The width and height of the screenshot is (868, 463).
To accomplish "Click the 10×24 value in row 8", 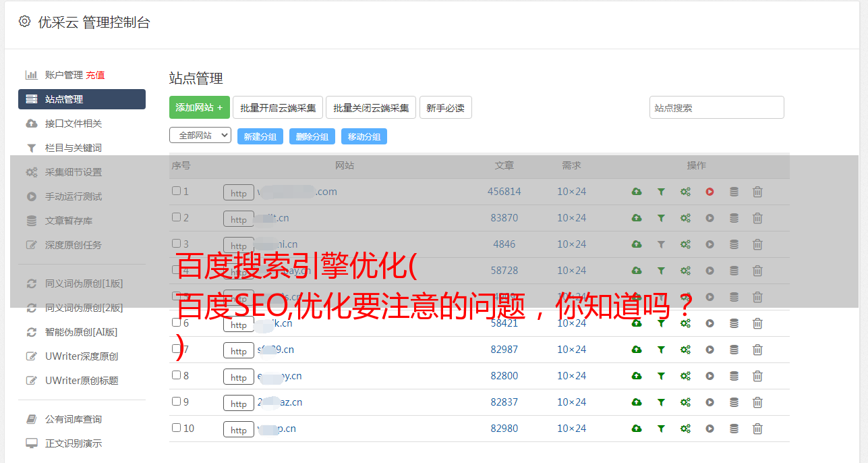I will 571,376.
